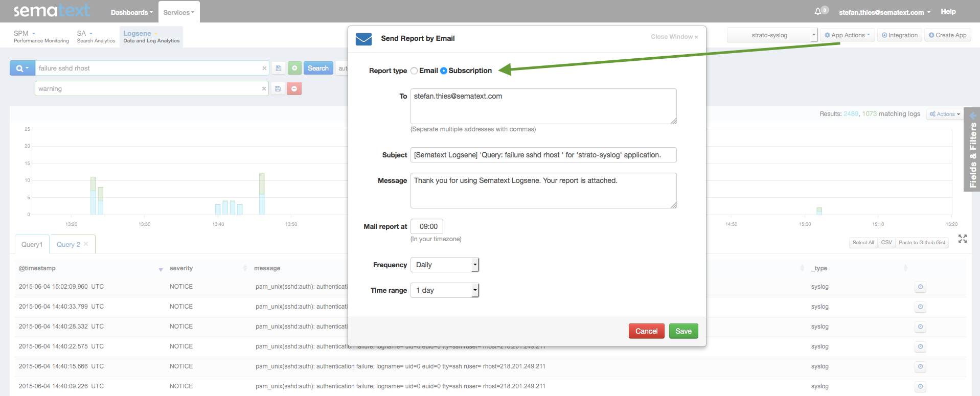Image resolution: width=980 pixels, height=396 pixels.
Task: Open Help menu
Action: point(948,11)
